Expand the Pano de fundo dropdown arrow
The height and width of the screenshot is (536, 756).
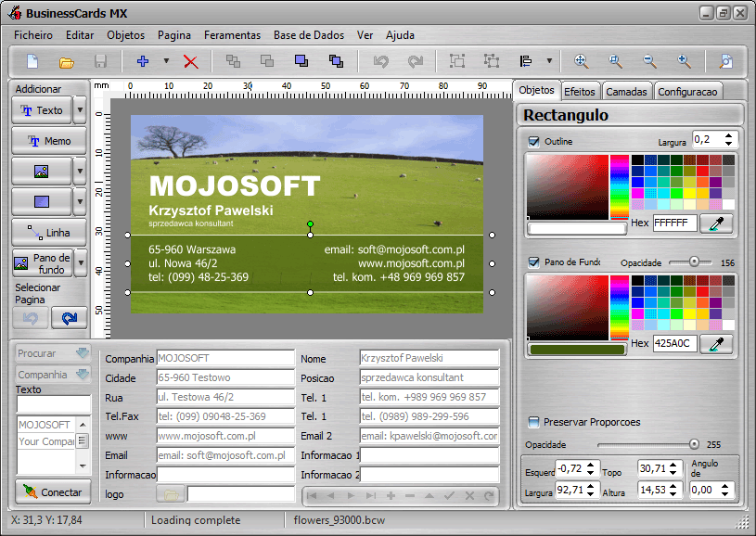pyautogui.click(x=81, y=262)
